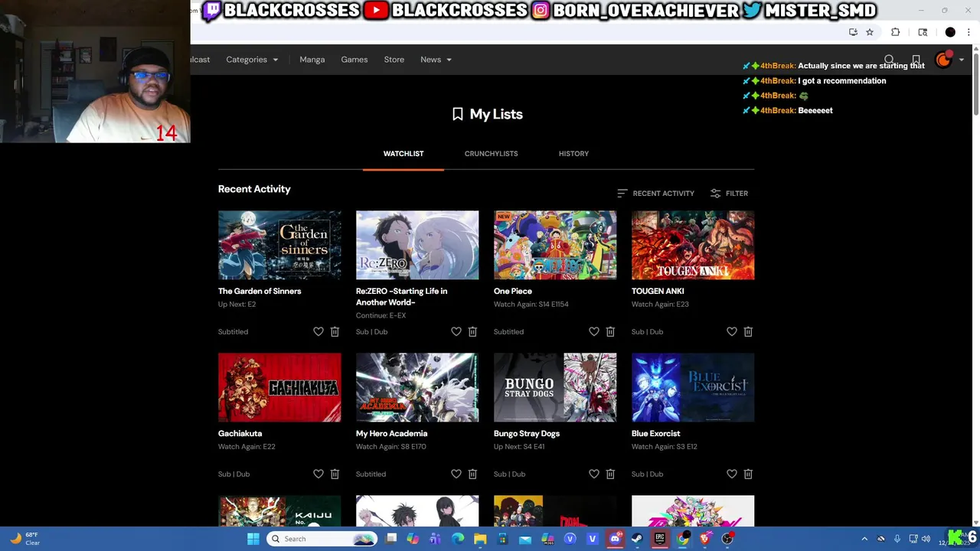Remove The Garden of Sinners using trash icon

tap(335, 331)
